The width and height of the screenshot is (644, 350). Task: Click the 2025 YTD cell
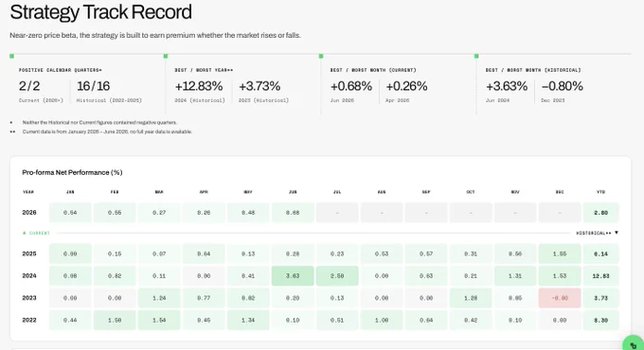[x=600, y=254]
